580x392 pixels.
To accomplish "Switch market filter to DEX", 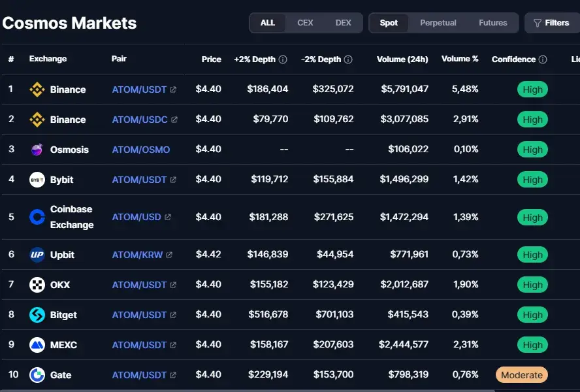I will [344, 23].
